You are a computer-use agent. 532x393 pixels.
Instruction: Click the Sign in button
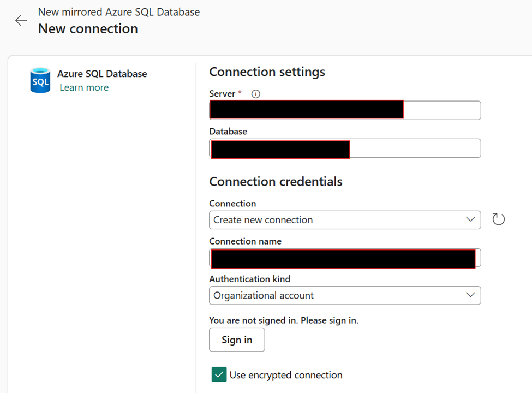click(x=237, y=340)
